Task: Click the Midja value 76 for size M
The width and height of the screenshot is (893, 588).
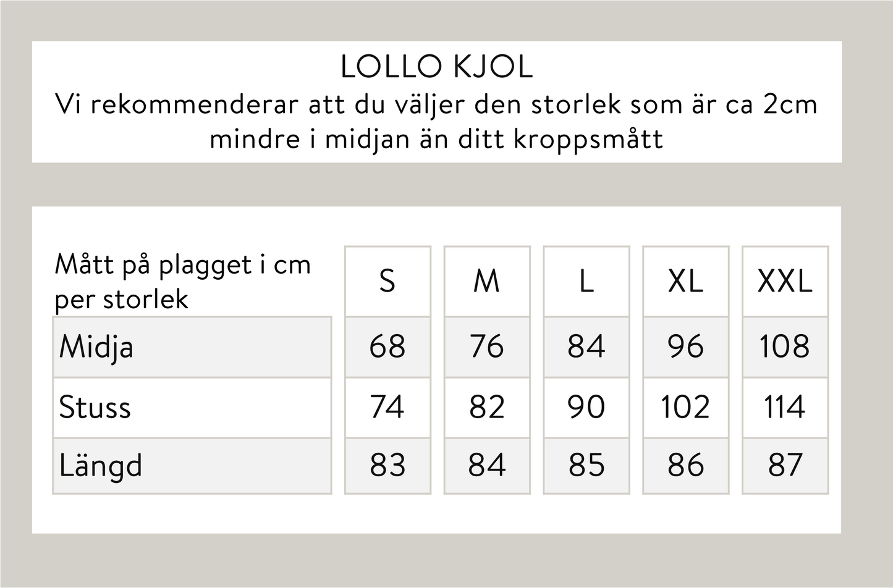Action: click(x=487, y=346)
